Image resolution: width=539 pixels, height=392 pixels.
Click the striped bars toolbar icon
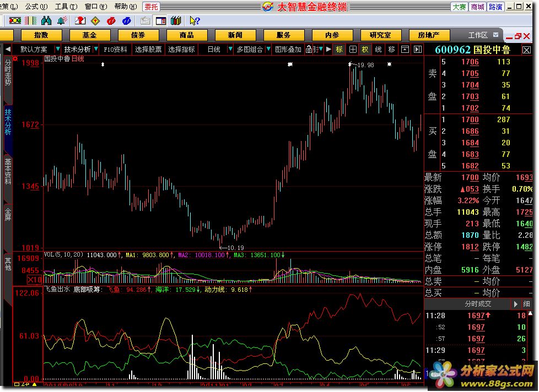coord(31,20)
